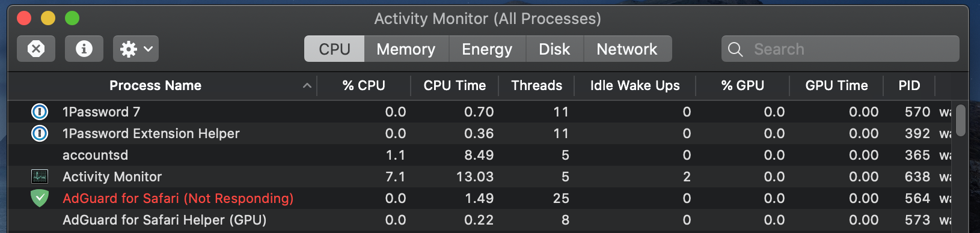Toggle sort arrow on Process Name column
Screen dimensions: 980x233
tap(307, 86)
